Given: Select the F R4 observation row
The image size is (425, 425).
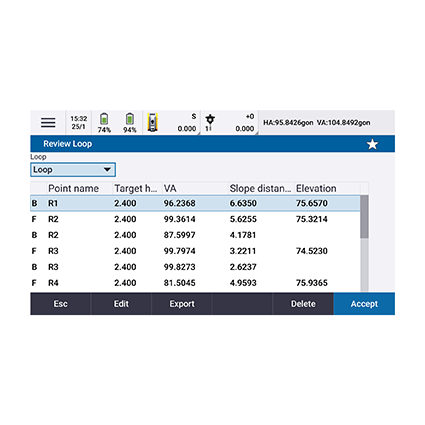Looking at the screenshot, I should (x=195, y=283).
